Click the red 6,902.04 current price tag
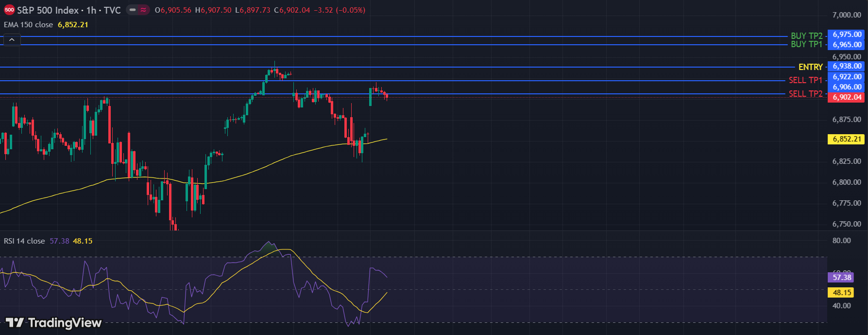The width and height of the screenshot is (868, 335). coord(847,97)
